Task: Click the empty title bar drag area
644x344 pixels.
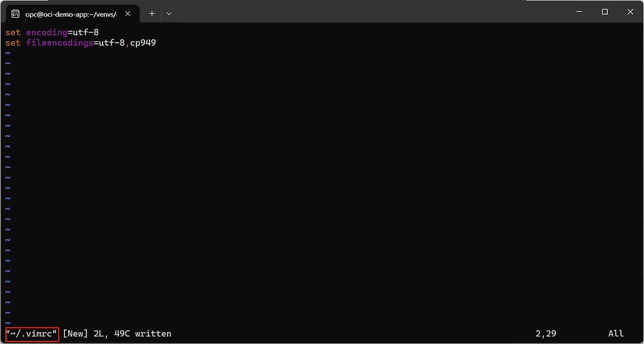Action: (x=352, y=12)
